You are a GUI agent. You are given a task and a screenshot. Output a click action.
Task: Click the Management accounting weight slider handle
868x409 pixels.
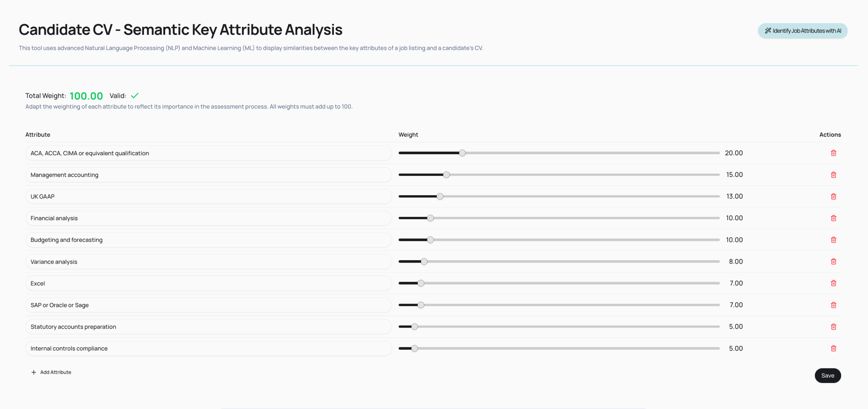coord(447,175)
